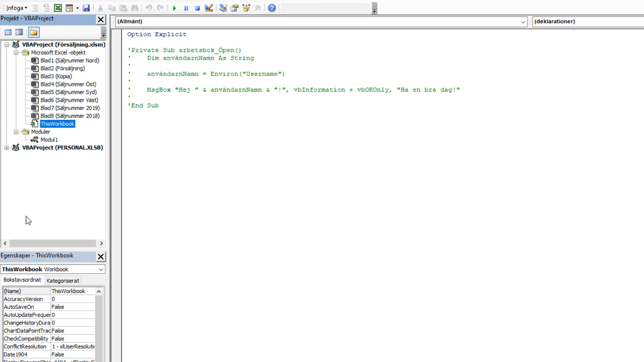Viewport: 644px width, 362px height.
Task: Click the View Object icon in project panel
Action: point(19,32)
